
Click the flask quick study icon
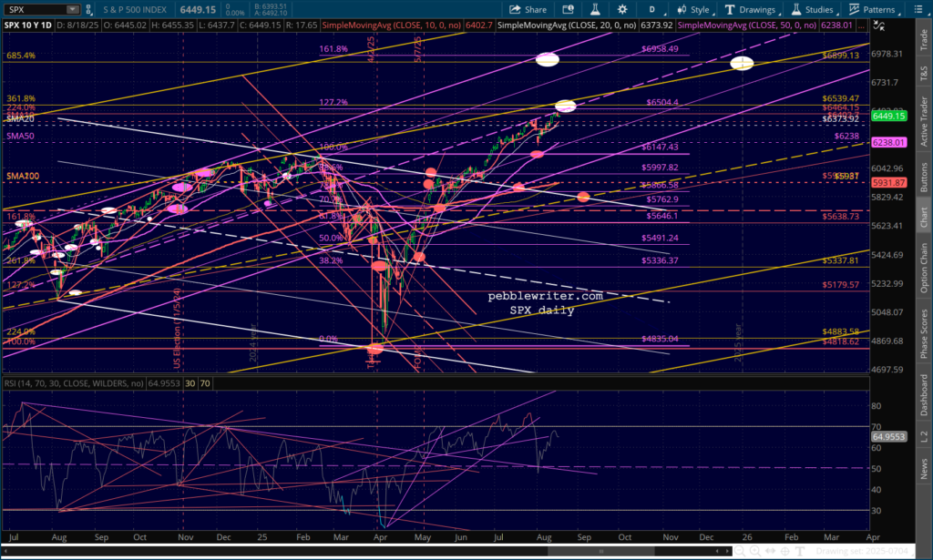coord(595,9)
